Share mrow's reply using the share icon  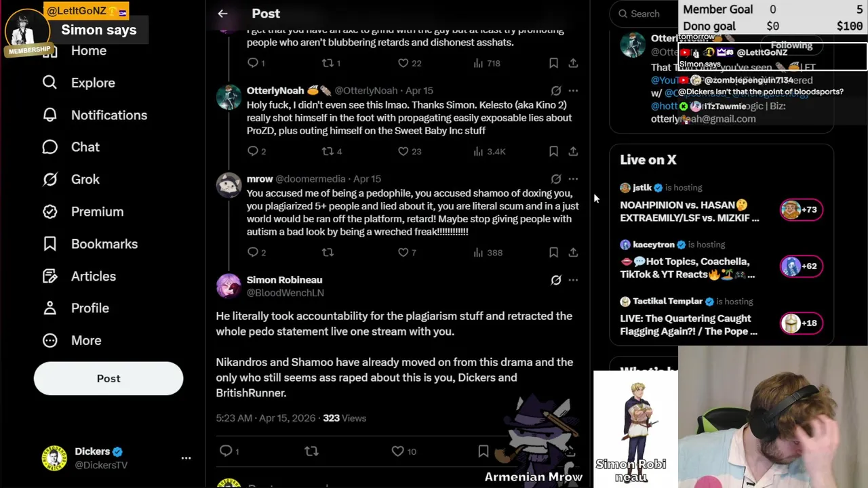573,252
